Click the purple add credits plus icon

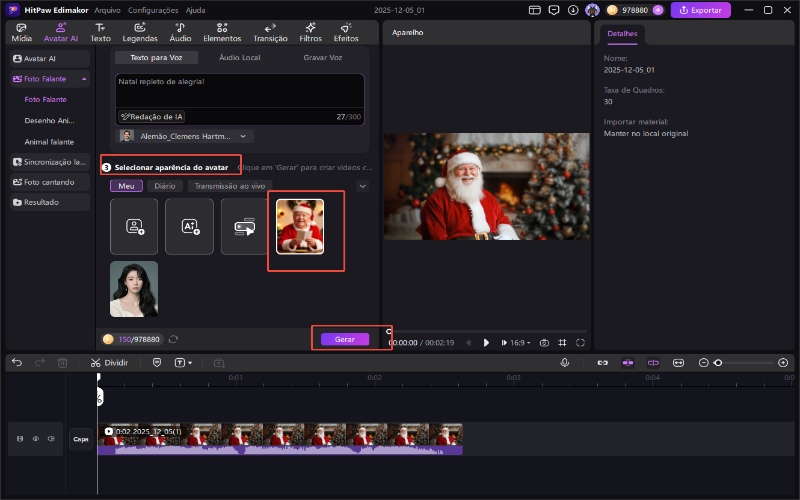(658, 10)
